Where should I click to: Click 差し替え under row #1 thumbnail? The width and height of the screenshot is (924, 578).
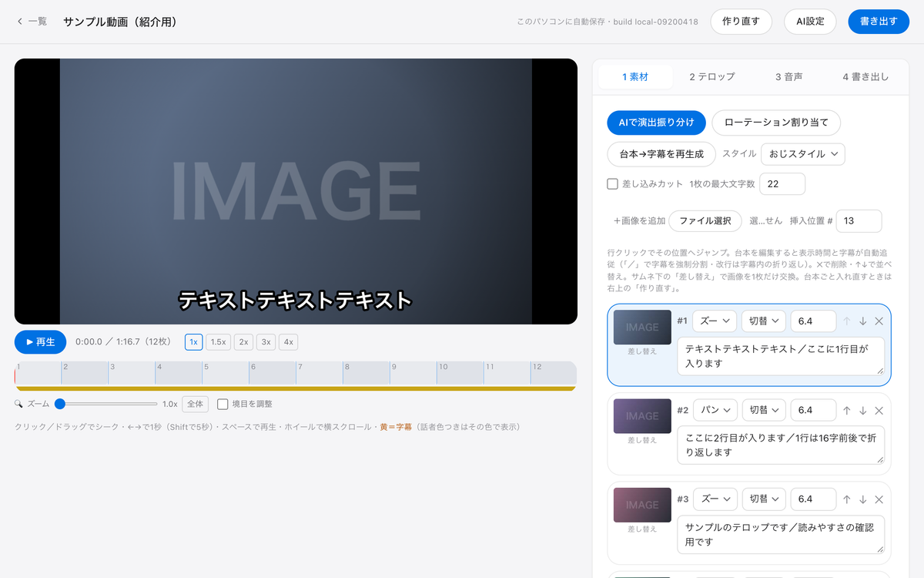[x=642, y=351]
